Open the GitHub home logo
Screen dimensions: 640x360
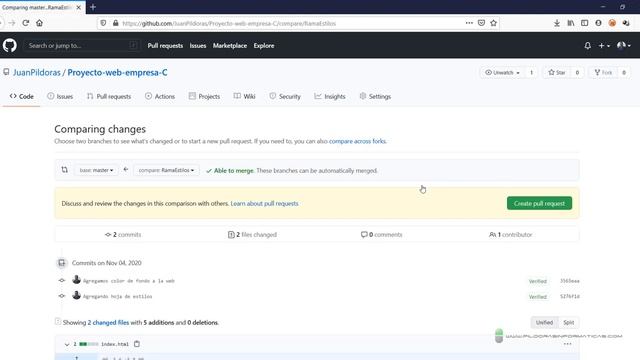(10, 45)
